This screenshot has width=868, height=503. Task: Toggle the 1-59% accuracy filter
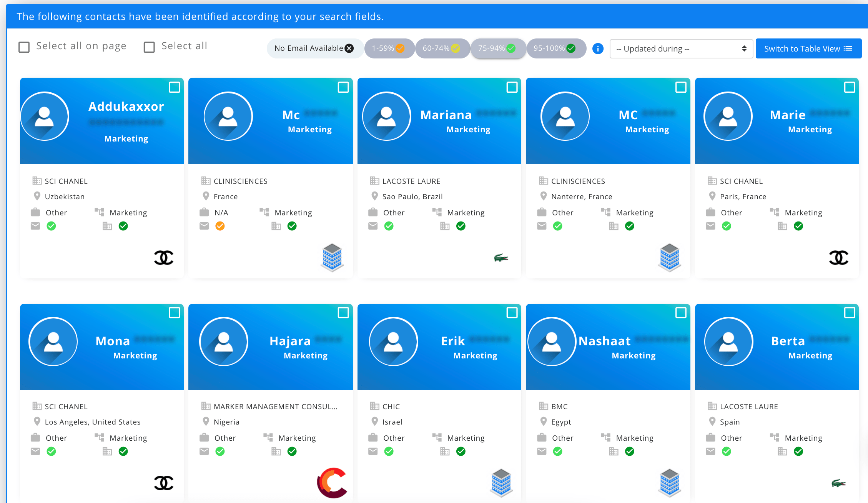click(389, 48)
